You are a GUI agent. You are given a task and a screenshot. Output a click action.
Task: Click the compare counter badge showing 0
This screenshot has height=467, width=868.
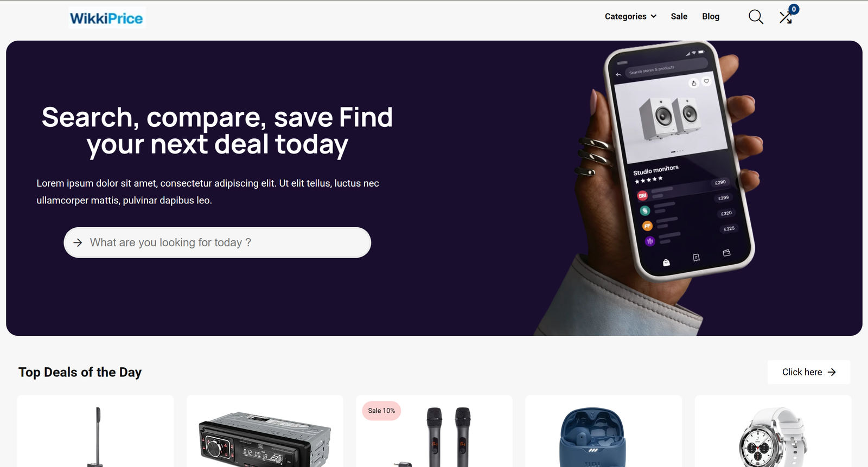coord(794,9)
